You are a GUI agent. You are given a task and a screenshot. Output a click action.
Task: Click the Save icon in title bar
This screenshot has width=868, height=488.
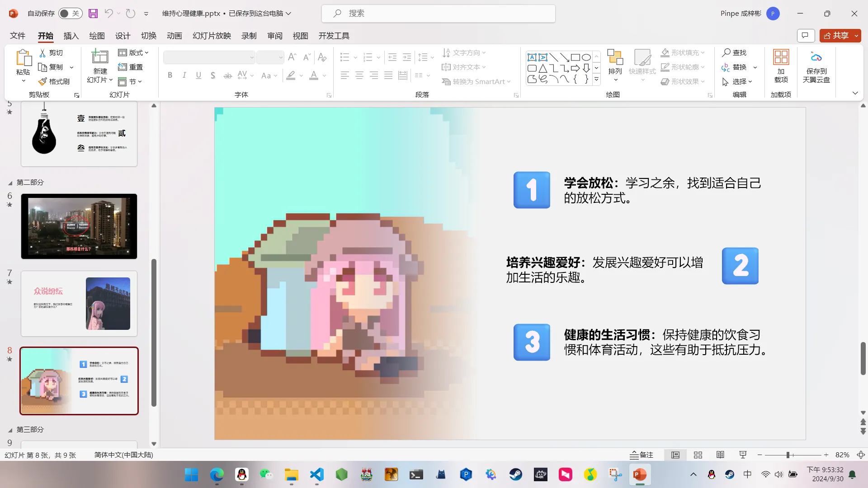[93, 14]
